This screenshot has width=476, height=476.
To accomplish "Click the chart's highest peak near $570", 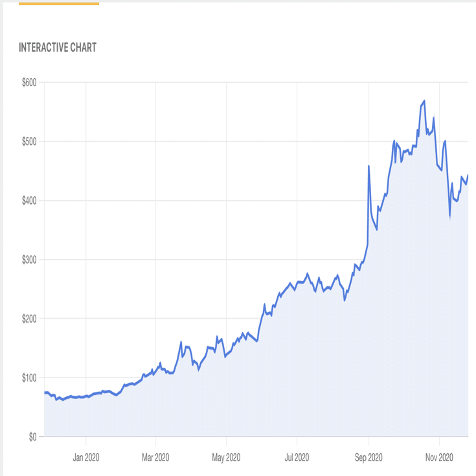I will (424, 101).
